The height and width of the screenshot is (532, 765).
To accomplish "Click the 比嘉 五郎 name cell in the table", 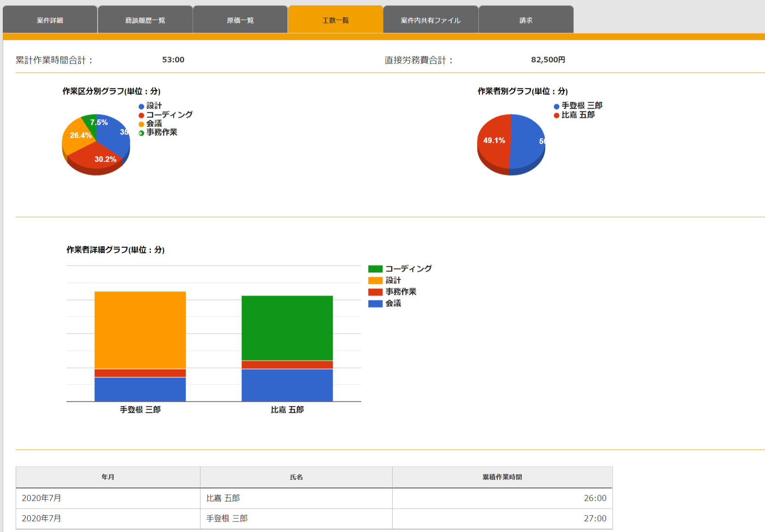I will 296,498.
